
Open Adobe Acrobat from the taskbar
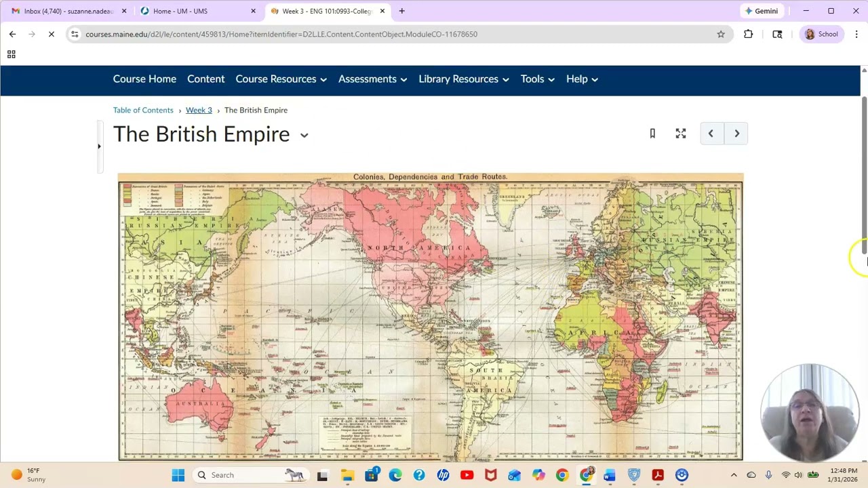coord(658,475)
